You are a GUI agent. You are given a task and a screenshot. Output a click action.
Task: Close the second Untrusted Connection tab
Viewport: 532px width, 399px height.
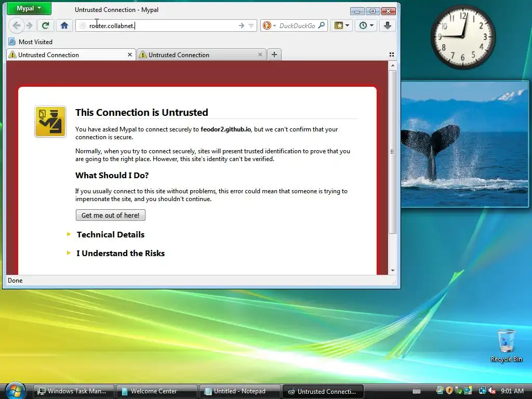click(260, 55)
